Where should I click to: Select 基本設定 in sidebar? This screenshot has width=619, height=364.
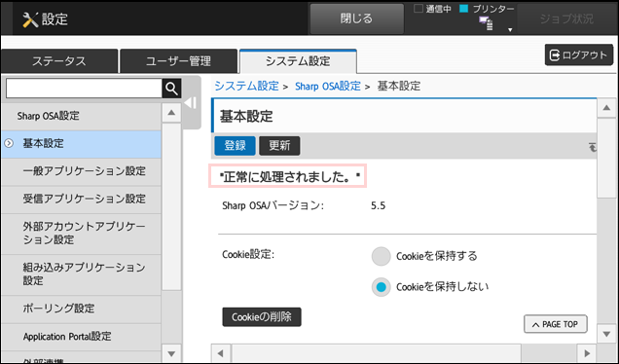[x=82, y=144]
